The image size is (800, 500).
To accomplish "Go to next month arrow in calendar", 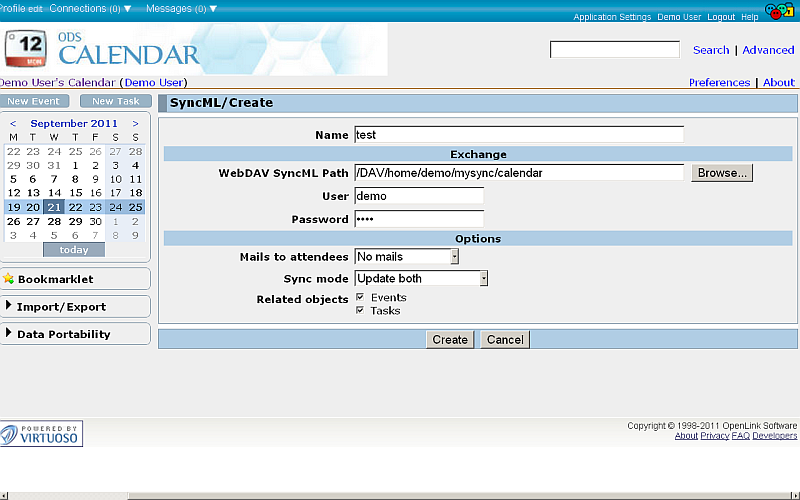I will [x=135, y=124].
